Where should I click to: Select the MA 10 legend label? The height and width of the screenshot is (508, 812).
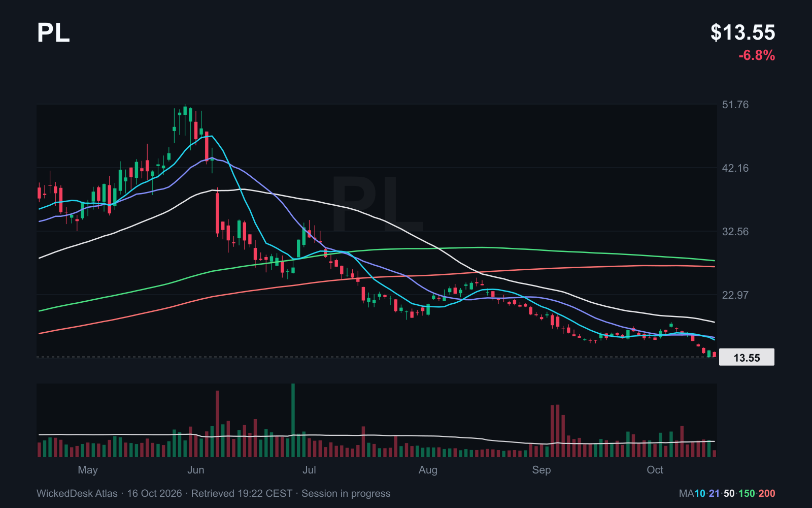pos(700,493)
